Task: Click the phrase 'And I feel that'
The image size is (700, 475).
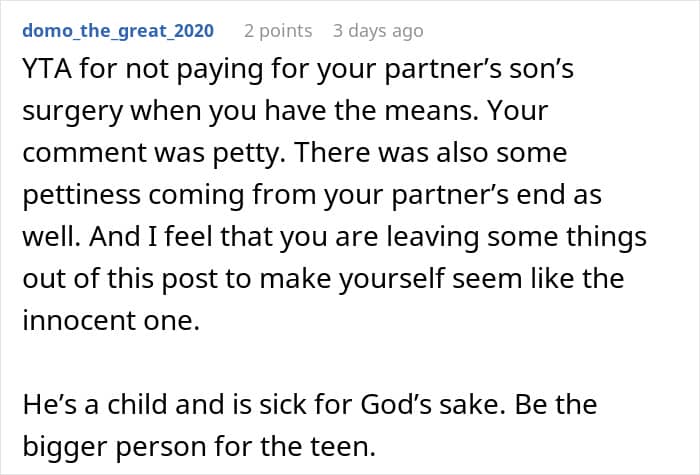Action: click(x=181, y=236)
